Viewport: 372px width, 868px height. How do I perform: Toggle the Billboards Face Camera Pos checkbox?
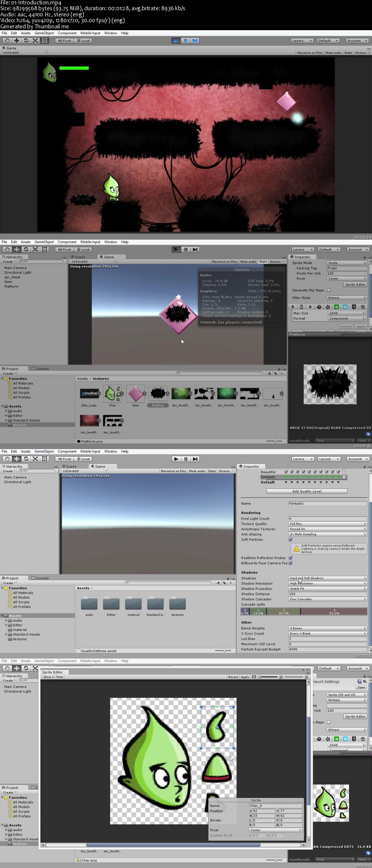pos(290,563)
